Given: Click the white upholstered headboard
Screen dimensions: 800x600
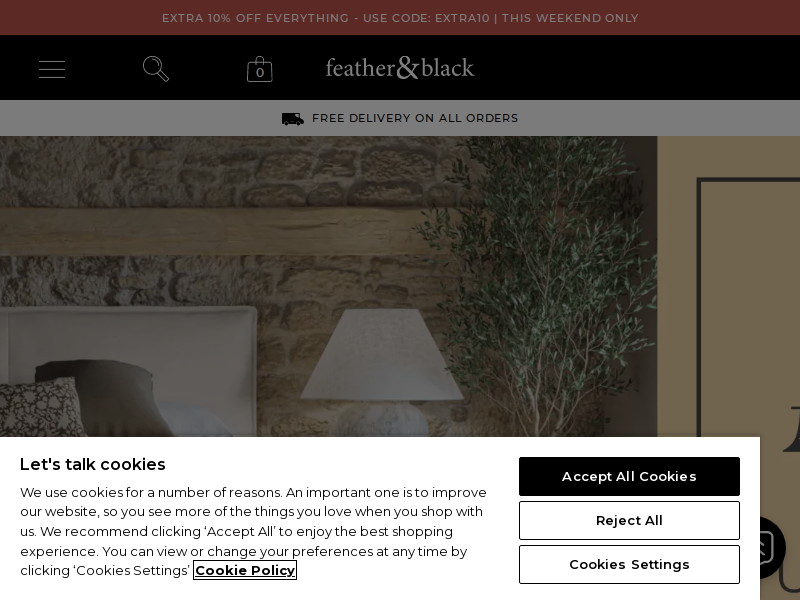Looking at the screenshot, I should (x=128, y=357).
